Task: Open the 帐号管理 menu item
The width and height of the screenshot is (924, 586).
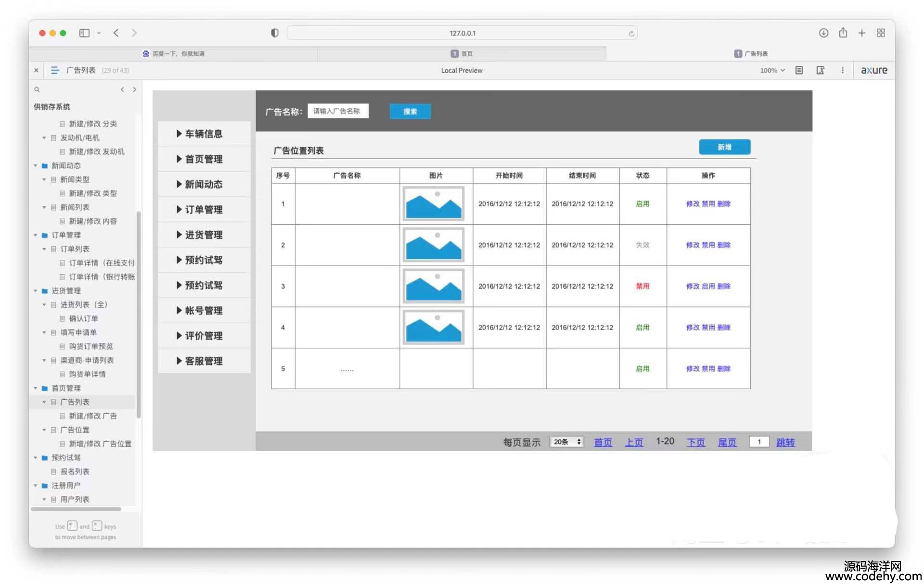Action: (204, 310)
